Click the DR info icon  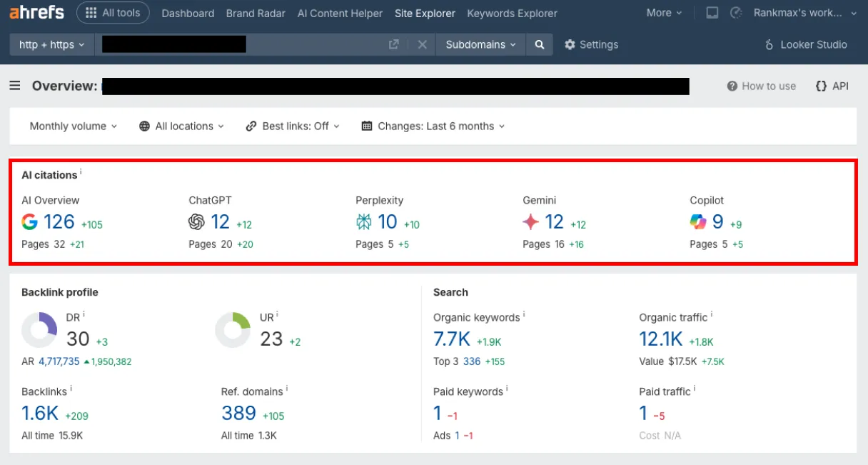[x=84, y=314]
